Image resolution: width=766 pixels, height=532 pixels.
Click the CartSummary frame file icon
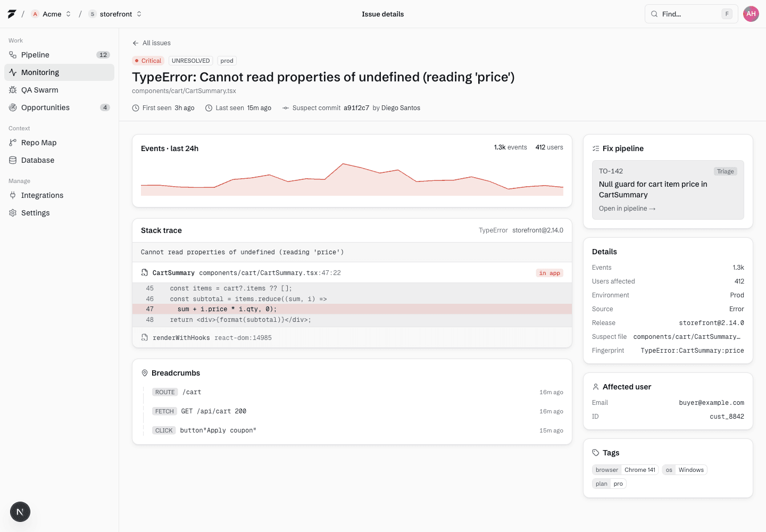pos(145,273)
